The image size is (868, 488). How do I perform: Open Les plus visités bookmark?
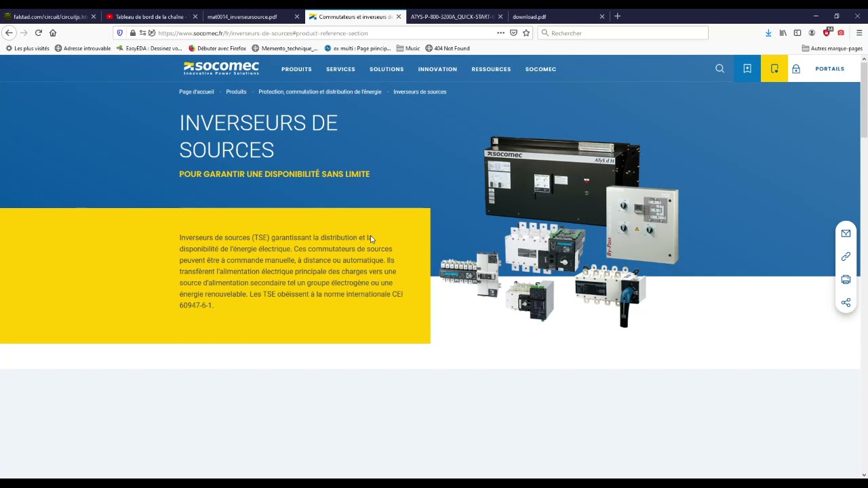click(28, 48)
